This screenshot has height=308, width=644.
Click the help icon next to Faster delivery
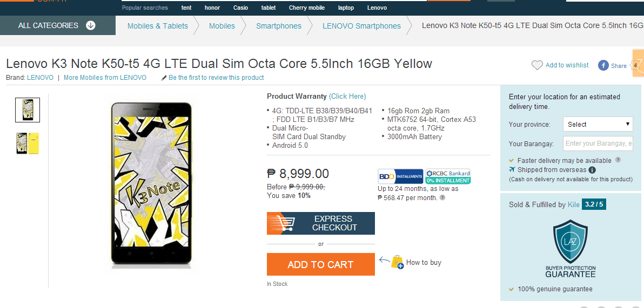[x=618, y=160]
